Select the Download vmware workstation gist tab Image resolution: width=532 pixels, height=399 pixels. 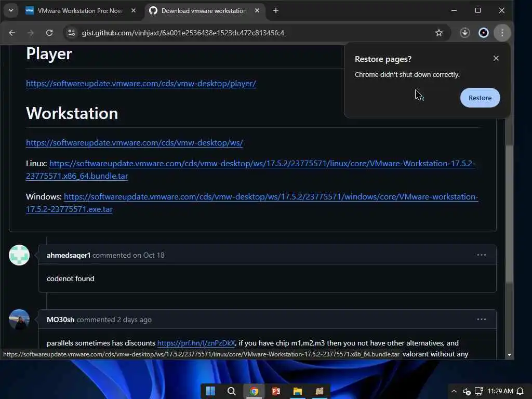204,10
